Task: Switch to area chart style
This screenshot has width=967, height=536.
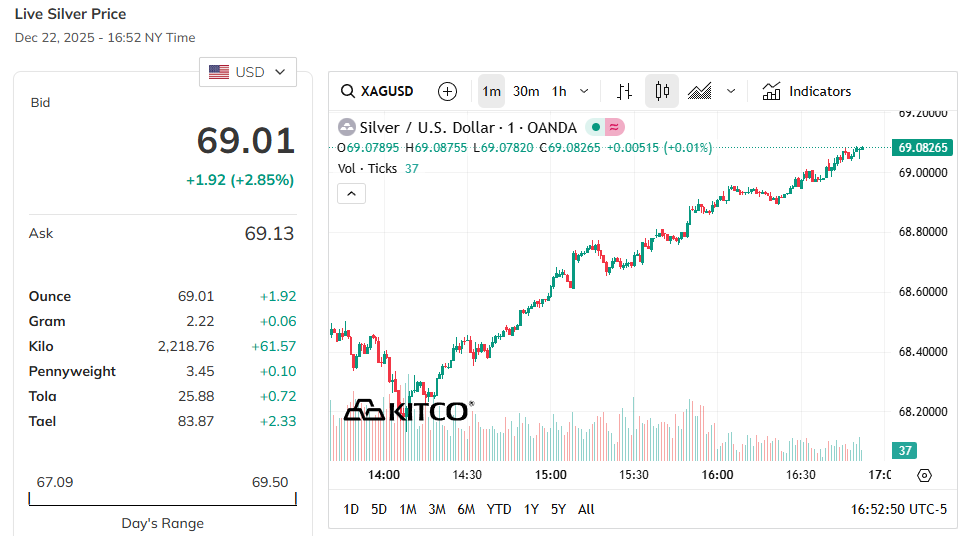Action: click(x=699, y=91)
